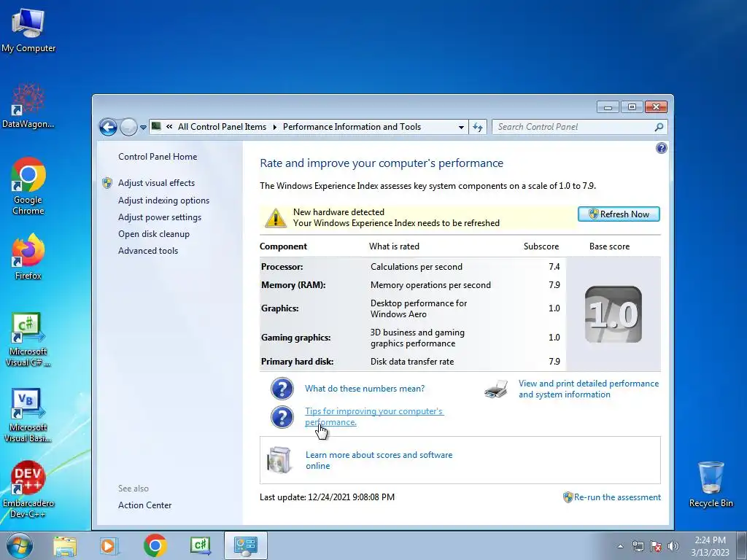Click the Memory (RAM) row label
Viewport: 747px width, 560px height.
[293, 285]
